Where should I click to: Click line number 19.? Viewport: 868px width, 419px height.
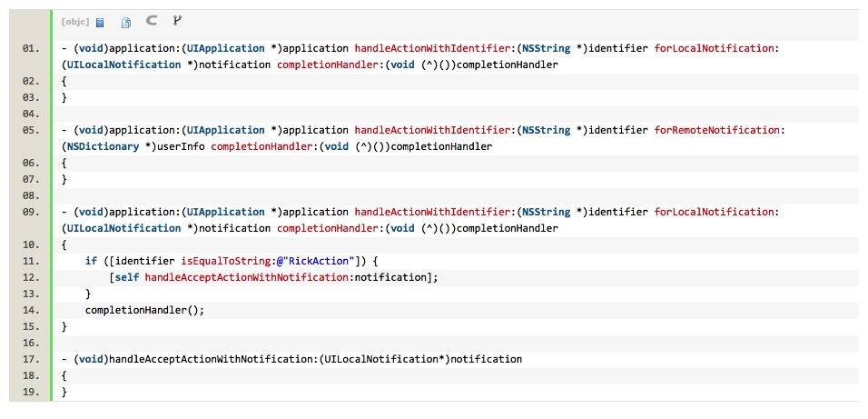pyautogui.click(x=32, y=392)
